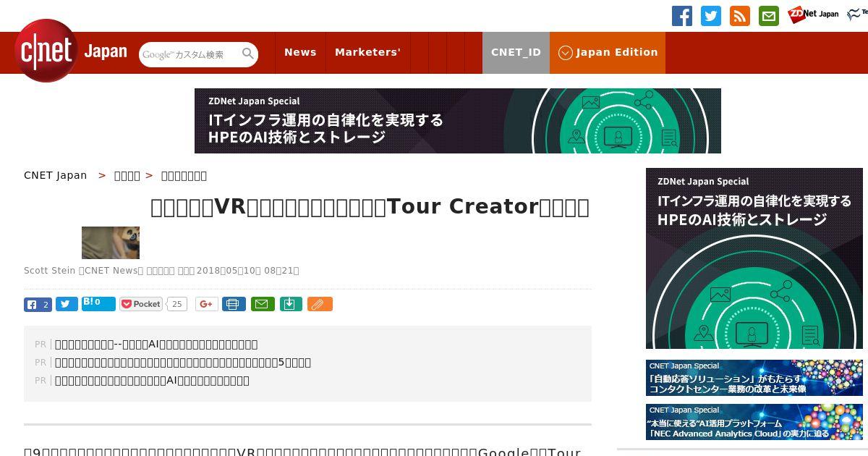Open the orange RSS feed icon
Image resolution: width=868 pixels, height=456 pixels.
tap(740, 16)
